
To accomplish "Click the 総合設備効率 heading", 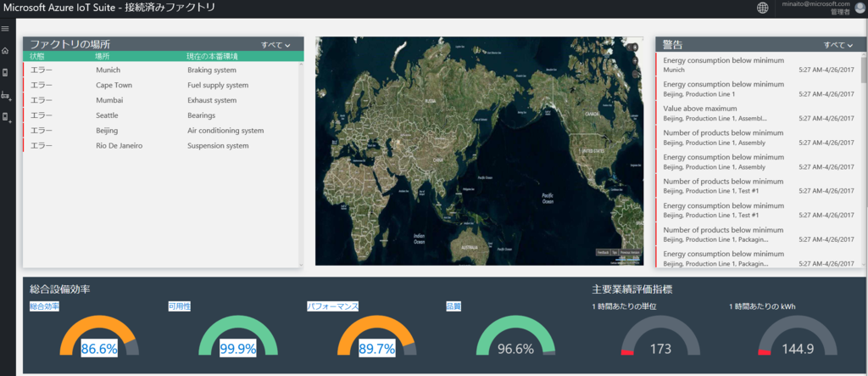I will [x=60, y=289].
